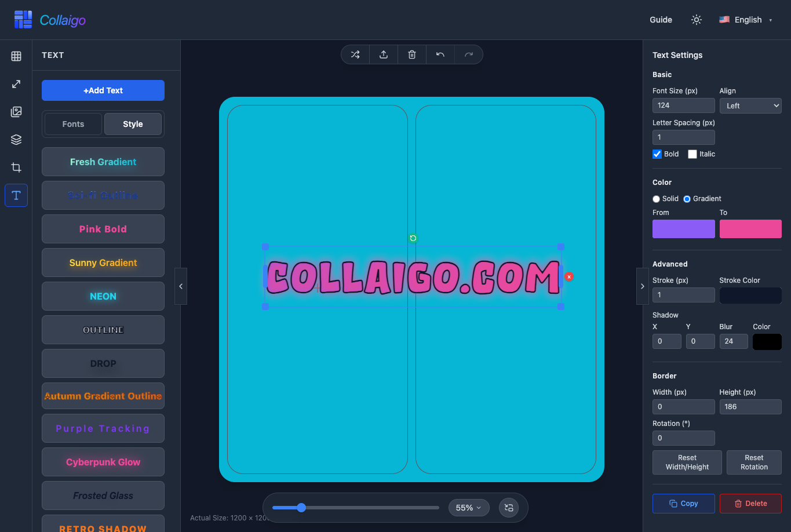Click the Reset Rotation button
Image resolution: width=791 pixels, height=532 pixels.
(x=754, y=462)
